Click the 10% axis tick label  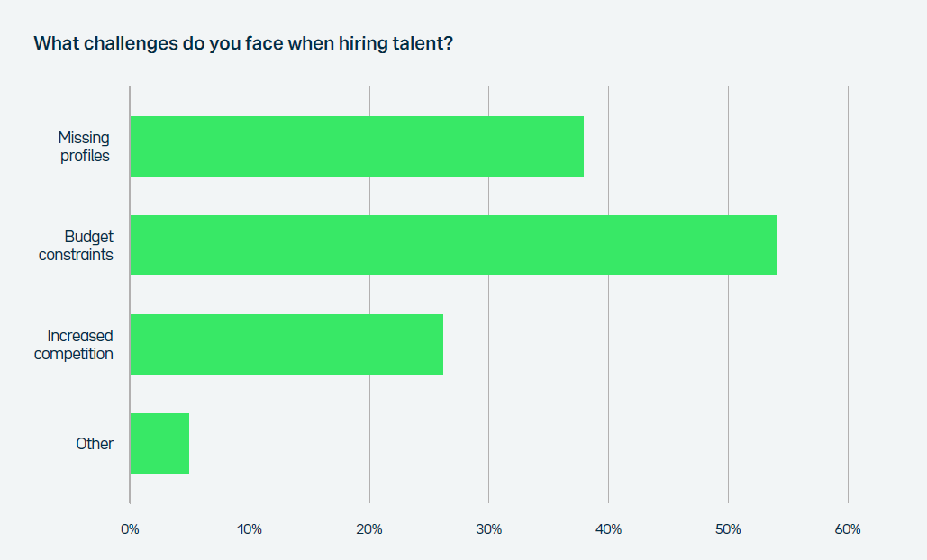click(x=250, y=529)
